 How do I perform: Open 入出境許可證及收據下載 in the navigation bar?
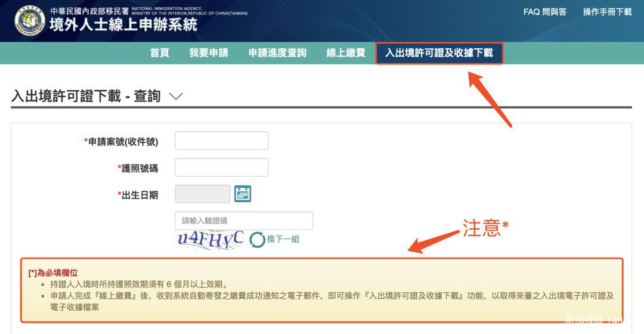point(439,53)
